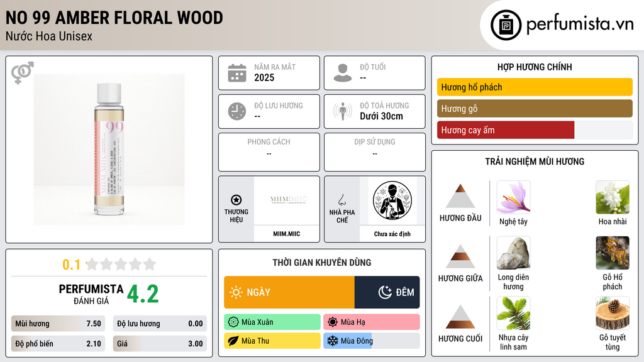Open the Hoa nhài note image

(613, 197)
